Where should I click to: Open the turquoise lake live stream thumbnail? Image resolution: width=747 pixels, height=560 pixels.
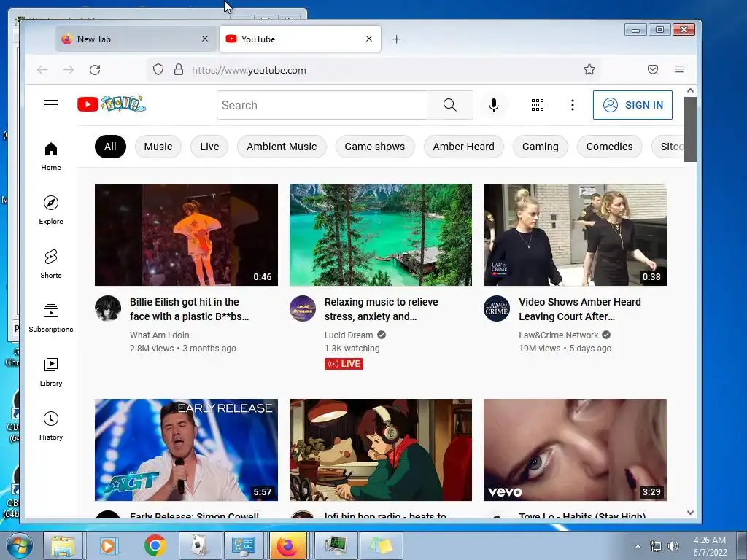coord(381,235)
